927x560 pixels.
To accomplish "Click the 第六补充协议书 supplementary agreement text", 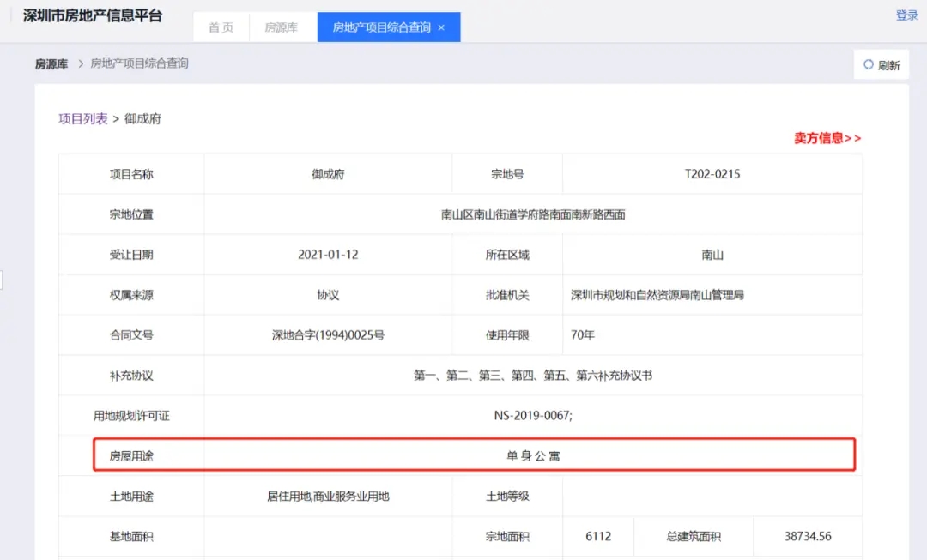I will coord(615,375).
